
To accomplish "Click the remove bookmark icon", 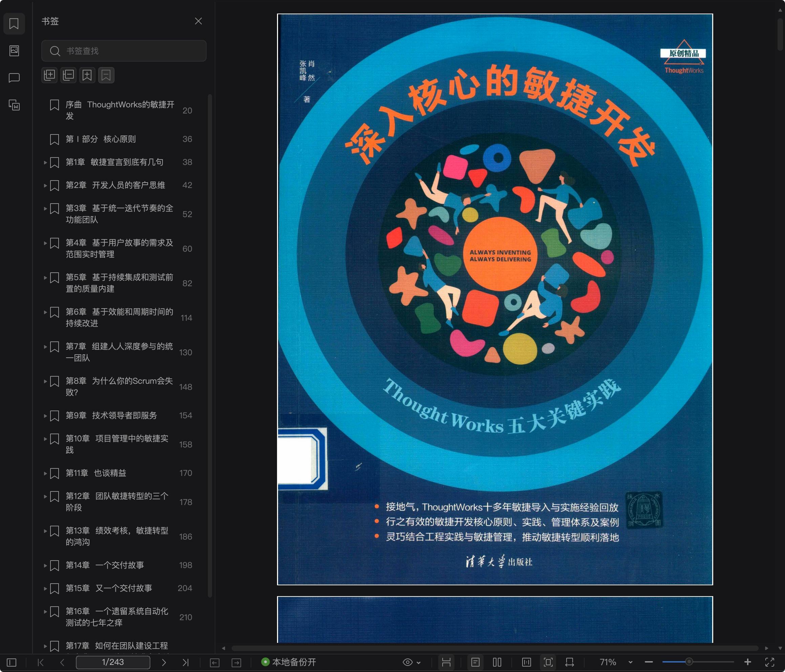I will coord(106,75).
